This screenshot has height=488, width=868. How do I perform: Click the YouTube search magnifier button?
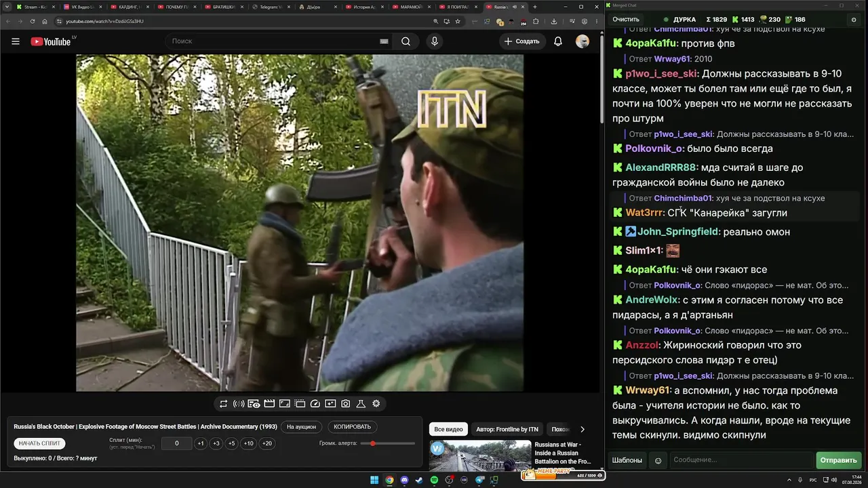(406, 41)
